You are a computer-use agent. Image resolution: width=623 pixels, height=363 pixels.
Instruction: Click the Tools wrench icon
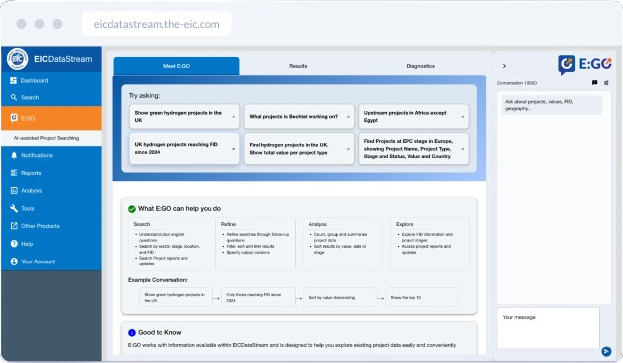pos(14,208)
